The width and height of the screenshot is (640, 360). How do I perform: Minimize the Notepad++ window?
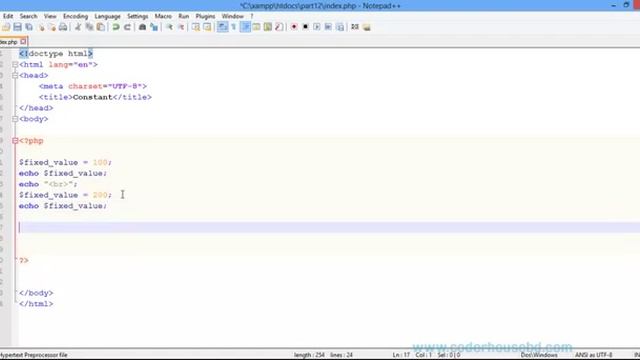point(613,5)
